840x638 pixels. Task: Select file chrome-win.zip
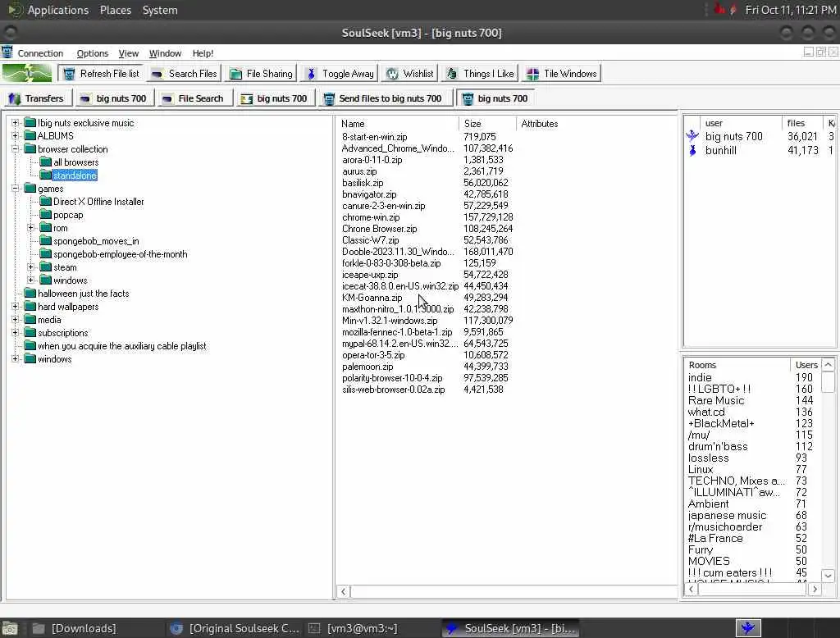coord(371,217)
